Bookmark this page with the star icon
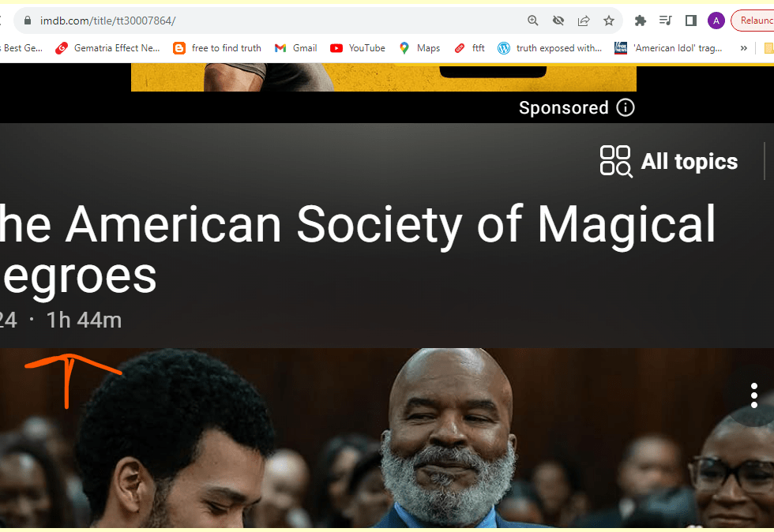This screenshot has width=774, height=532. click(609, 21)
